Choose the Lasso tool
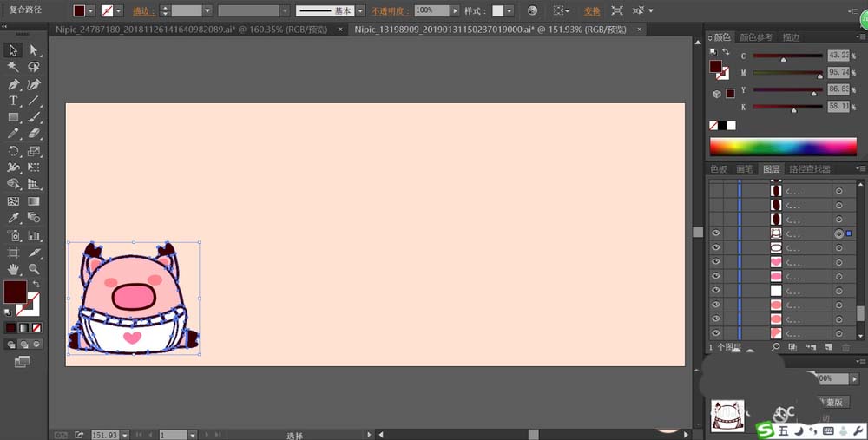868x440 pixels. tap(34, 67)
